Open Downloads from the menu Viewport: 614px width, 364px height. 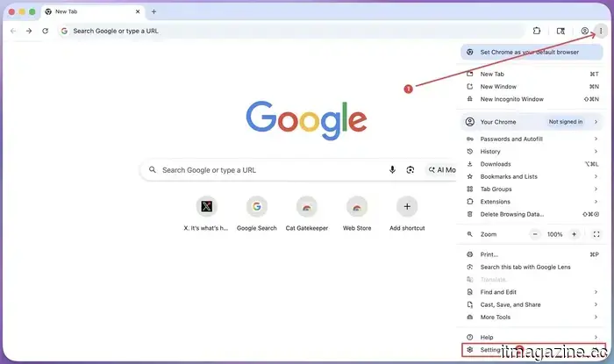(x=532, y=164)
